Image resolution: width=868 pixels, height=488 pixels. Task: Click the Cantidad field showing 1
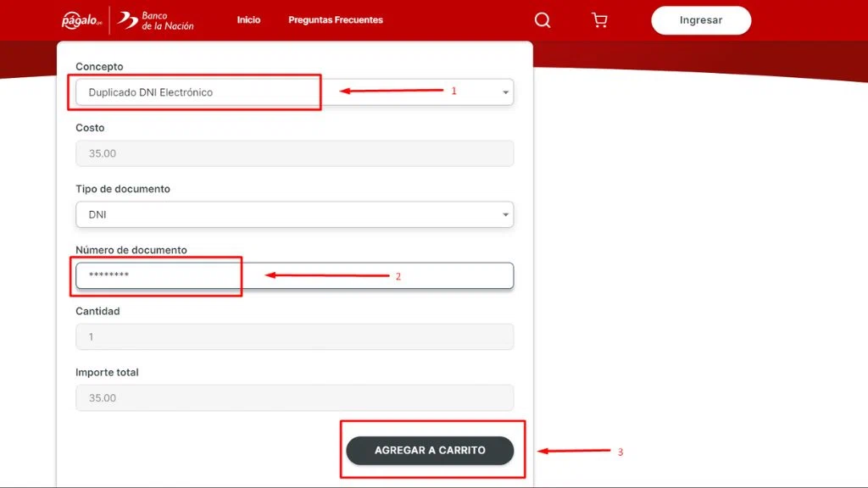[294, 337]
